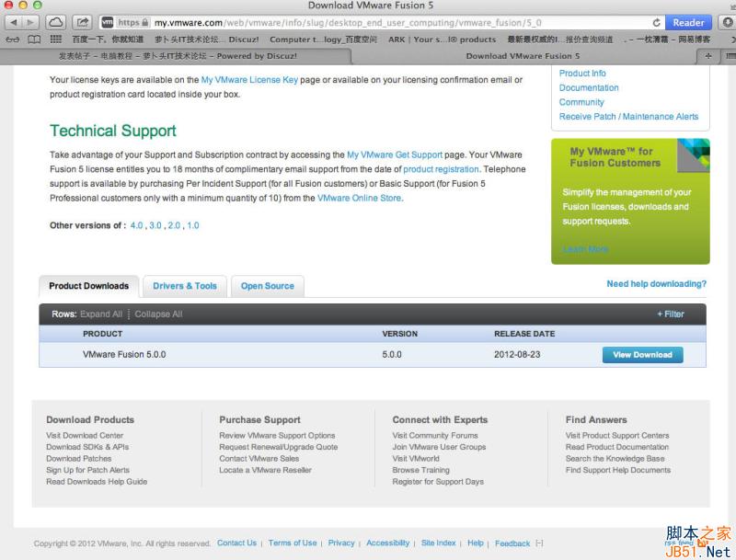Image resolution: width=736 pixels, height=560 pixels.
Task: Open My VMware License Key link
Action: coord(249,80)
